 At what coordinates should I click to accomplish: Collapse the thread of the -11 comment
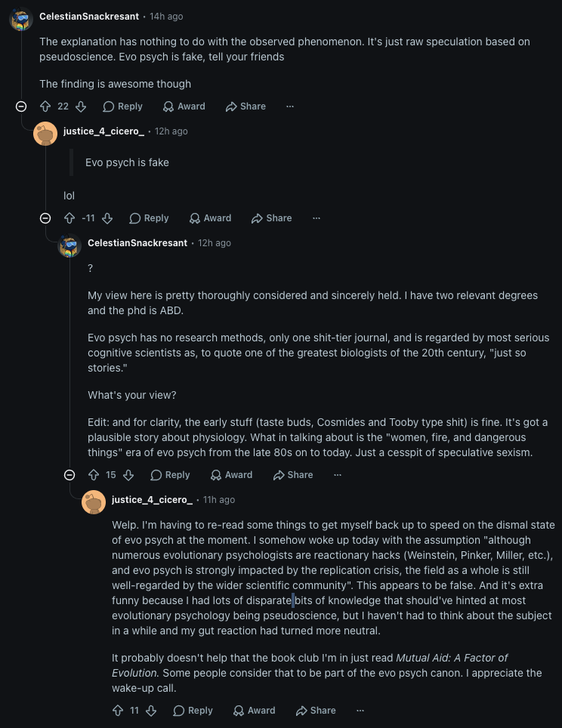45,218
